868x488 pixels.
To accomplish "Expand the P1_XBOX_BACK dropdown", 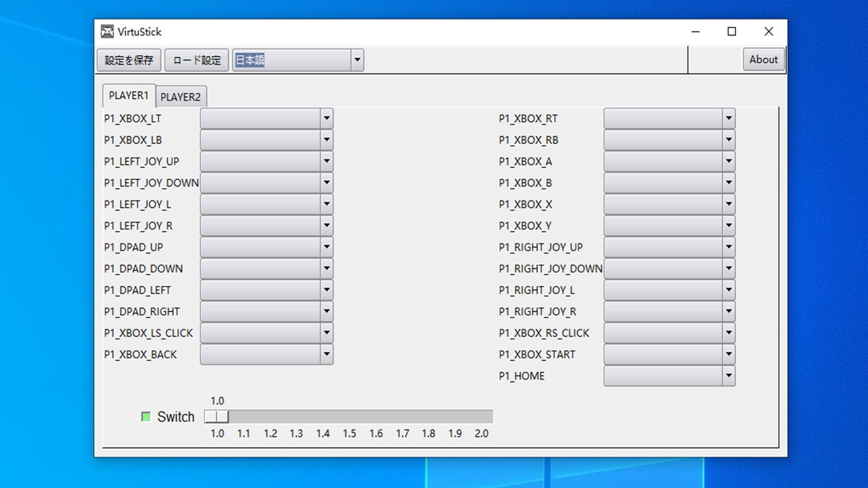I will coord(327,354).
